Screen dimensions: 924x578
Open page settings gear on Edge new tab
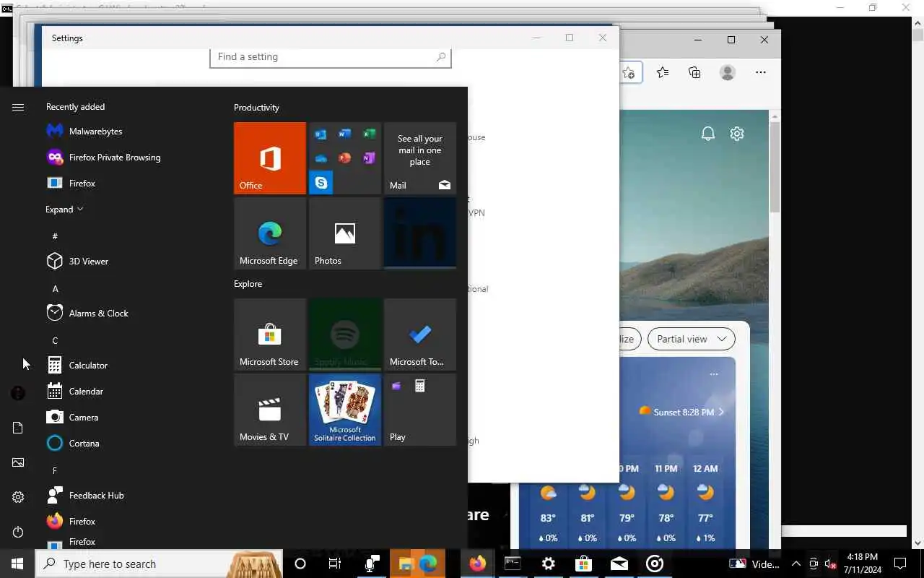[737, 134]
